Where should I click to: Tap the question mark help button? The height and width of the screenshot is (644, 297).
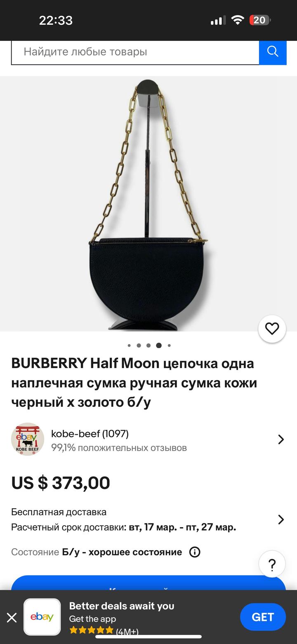272,564
